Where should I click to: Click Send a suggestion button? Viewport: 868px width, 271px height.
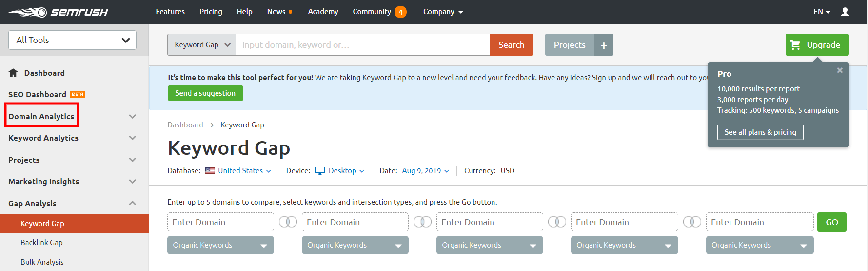(x=205, y=93)
